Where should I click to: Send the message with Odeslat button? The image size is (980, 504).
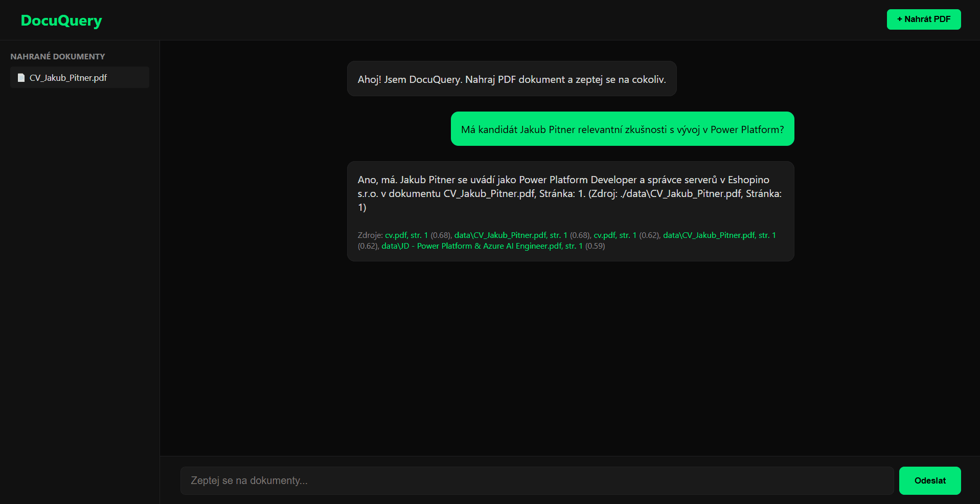pos(930,480)
